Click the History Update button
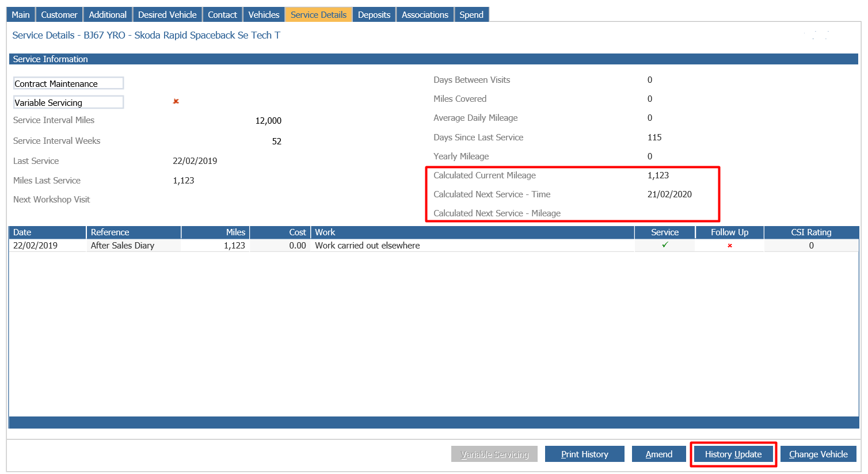 (x=733, y=454)
